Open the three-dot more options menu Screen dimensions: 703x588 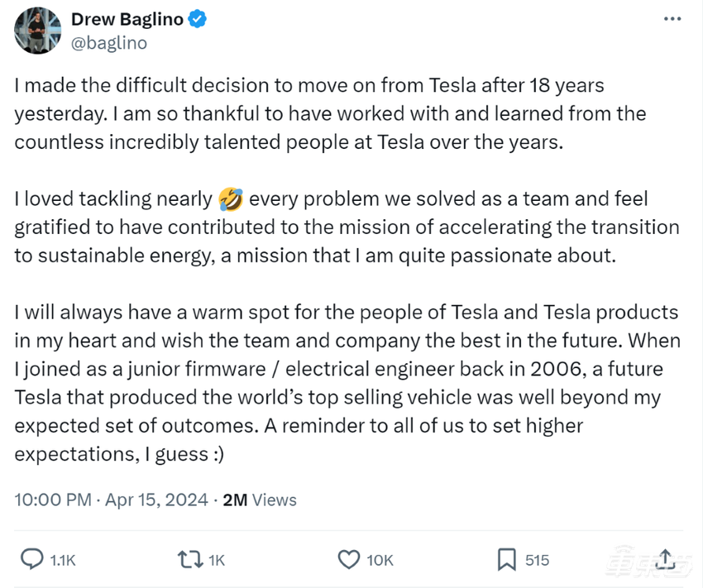click(x=673, y=19)
